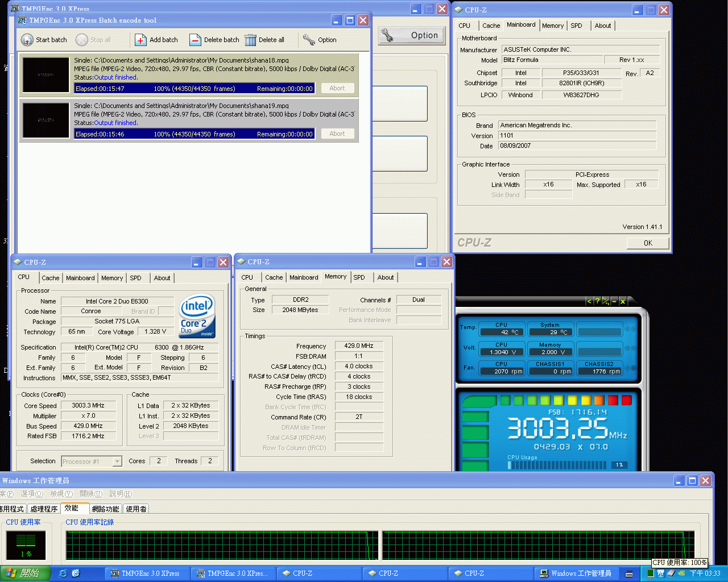The image size is (728, 582).
Task: Abort the shana18.mpg batch job
Action: pos(337,88)
